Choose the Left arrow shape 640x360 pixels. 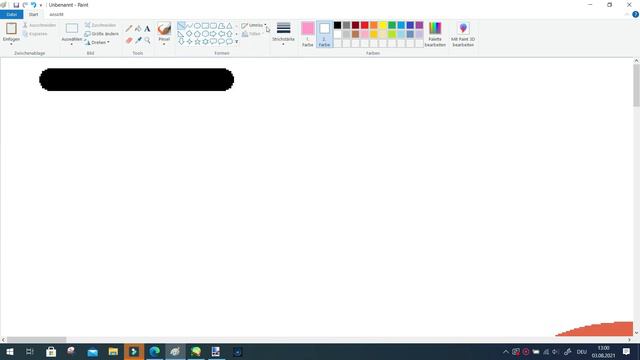pos(221,33)
